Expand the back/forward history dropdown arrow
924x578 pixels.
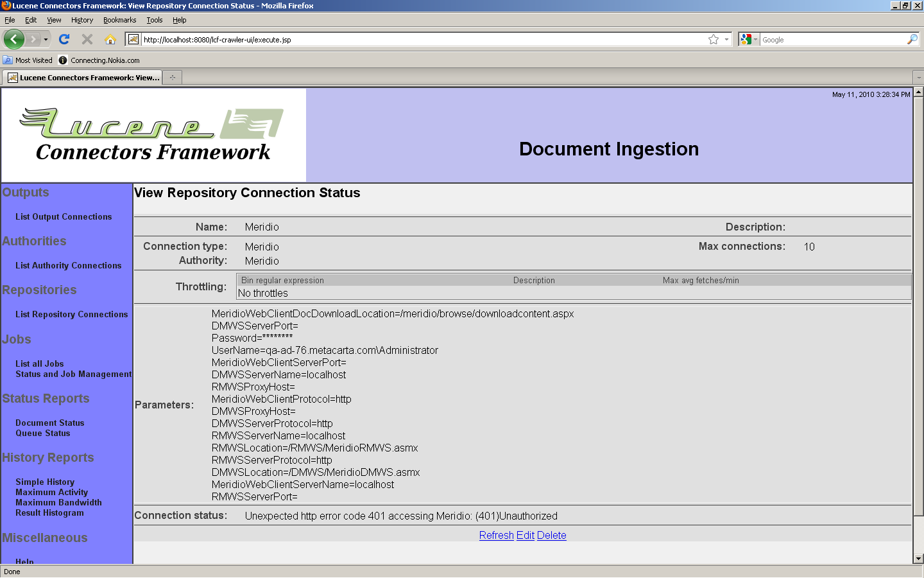(x=46, y=39)
